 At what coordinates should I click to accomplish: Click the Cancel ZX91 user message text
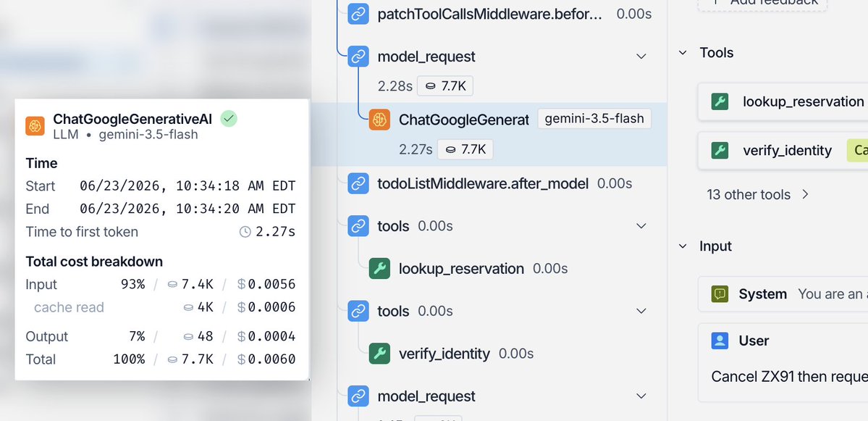pyautogui.click(x=789, y=377)
